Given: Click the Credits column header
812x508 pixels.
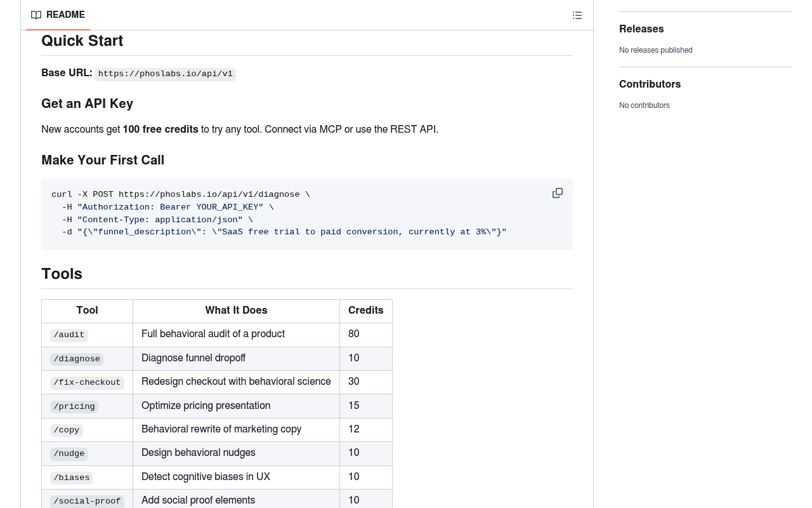Looking at the screenshot, I should click(x=366, y=311).
